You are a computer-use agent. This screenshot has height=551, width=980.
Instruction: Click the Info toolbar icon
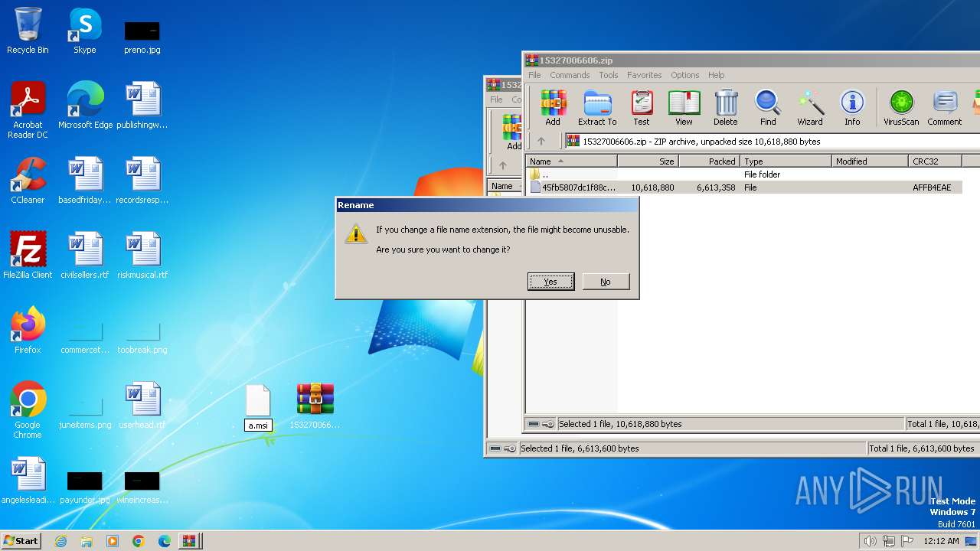852,108
